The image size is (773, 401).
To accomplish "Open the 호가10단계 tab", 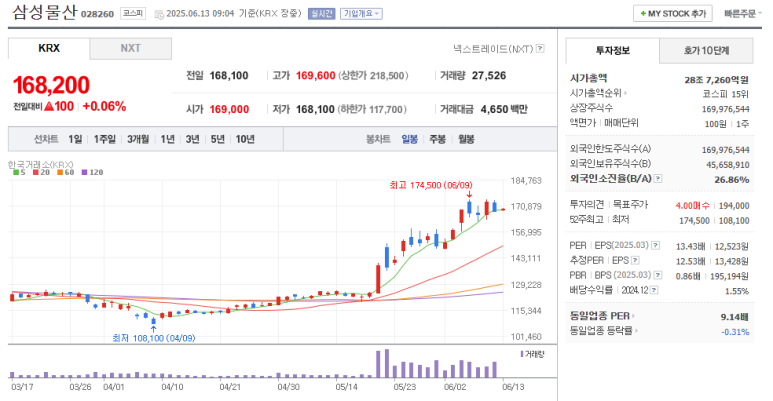I will pyautogui.click(x=706, y=50).
